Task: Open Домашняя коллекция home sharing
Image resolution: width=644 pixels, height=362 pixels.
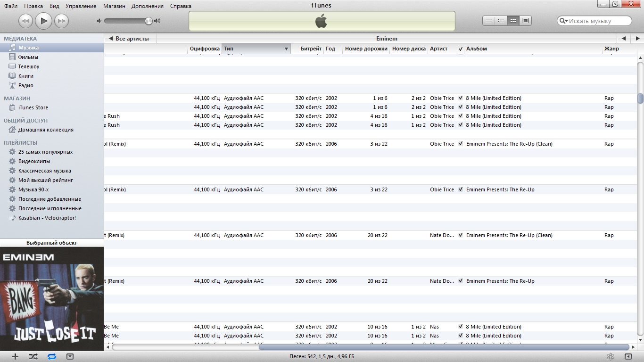Action: click(52, 130)
